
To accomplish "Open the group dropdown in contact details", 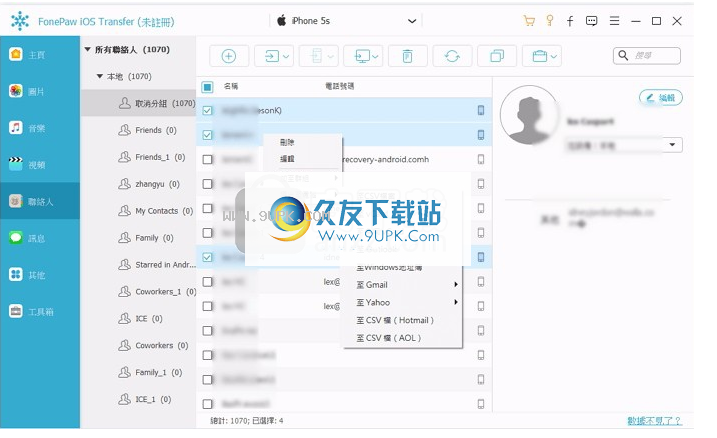I will (672, 145).
